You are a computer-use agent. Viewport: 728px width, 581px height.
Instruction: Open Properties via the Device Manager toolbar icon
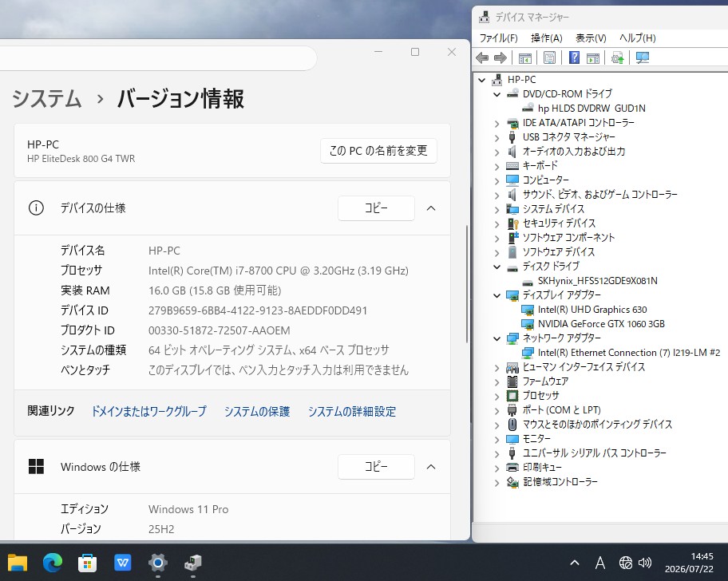[x=549, y=58]
